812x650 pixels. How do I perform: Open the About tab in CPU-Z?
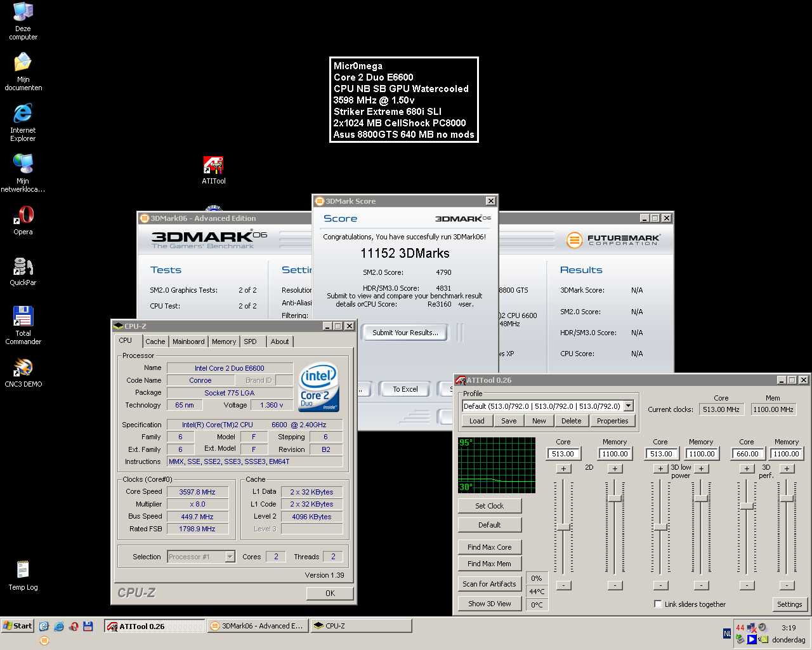(x=280, y=342)
